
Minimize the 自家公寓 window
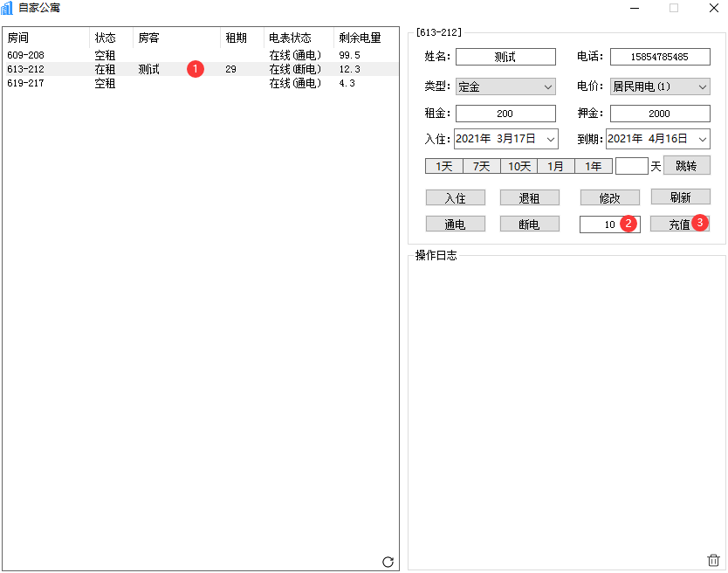click(x=635, y=8)
